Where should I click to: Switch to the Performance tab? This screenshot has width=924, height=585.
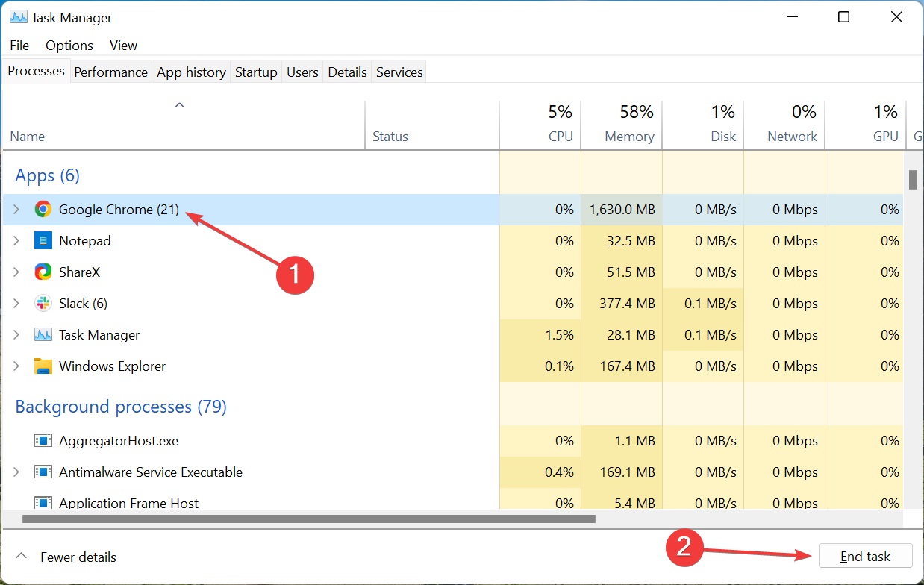[x=110, y=72]
